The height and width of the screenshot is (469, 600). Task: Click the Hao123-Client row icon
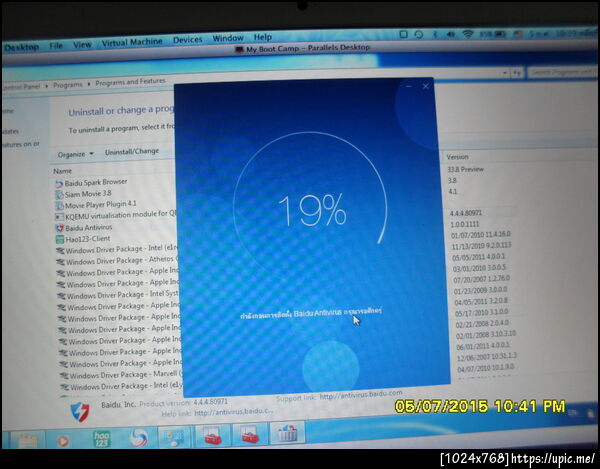click(60, 239)
